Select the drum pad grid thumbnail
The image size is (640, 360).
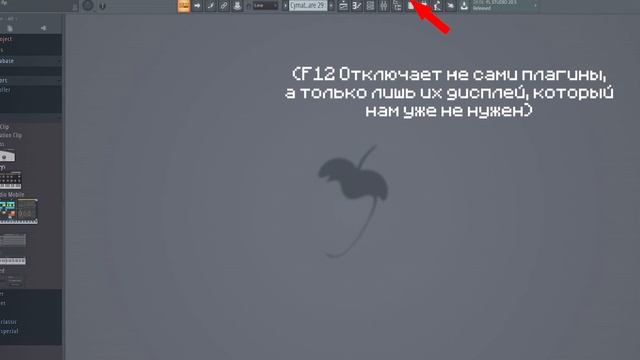coord(11,180)
